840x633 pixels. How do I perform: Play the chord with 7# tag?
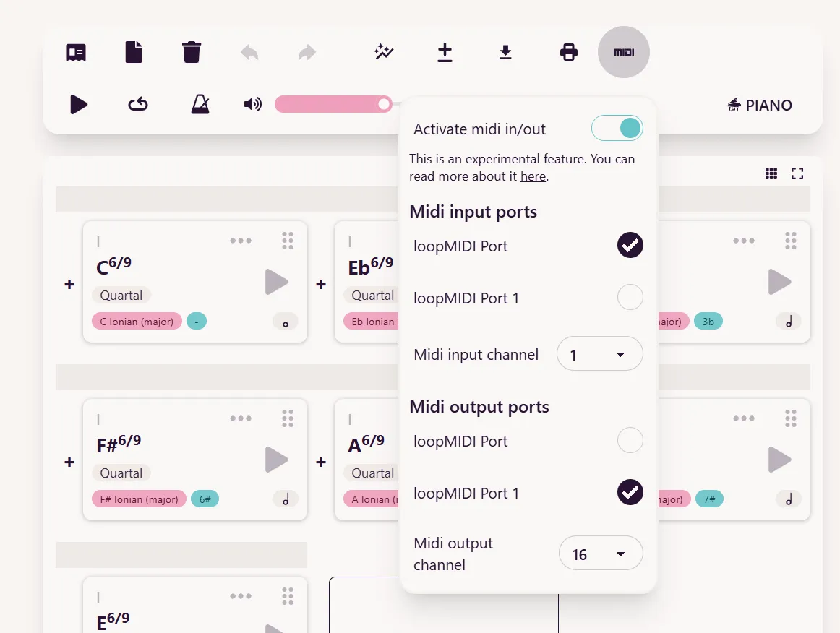click(x=779, y=460)
